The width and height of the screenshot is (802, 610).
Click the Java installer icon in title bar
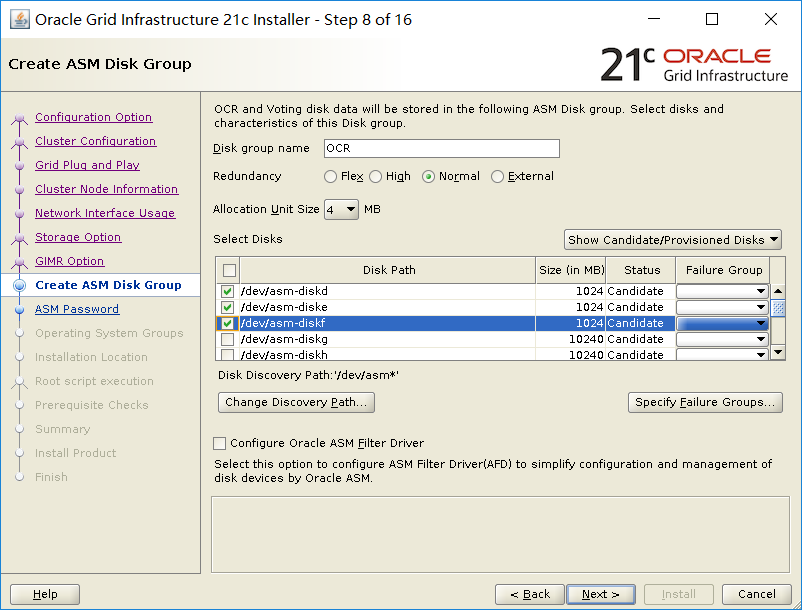(20, 19)
